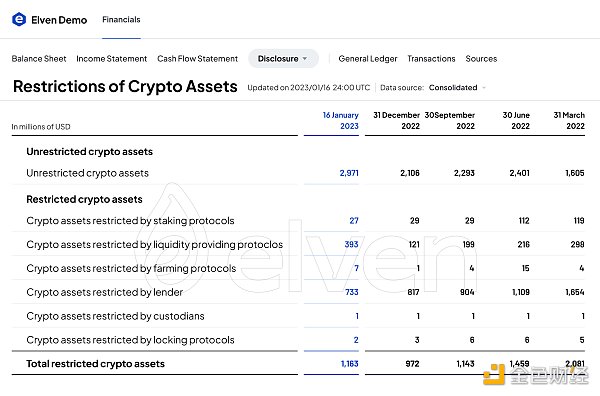Switch to Balance Sheet tab

[39, 59]
